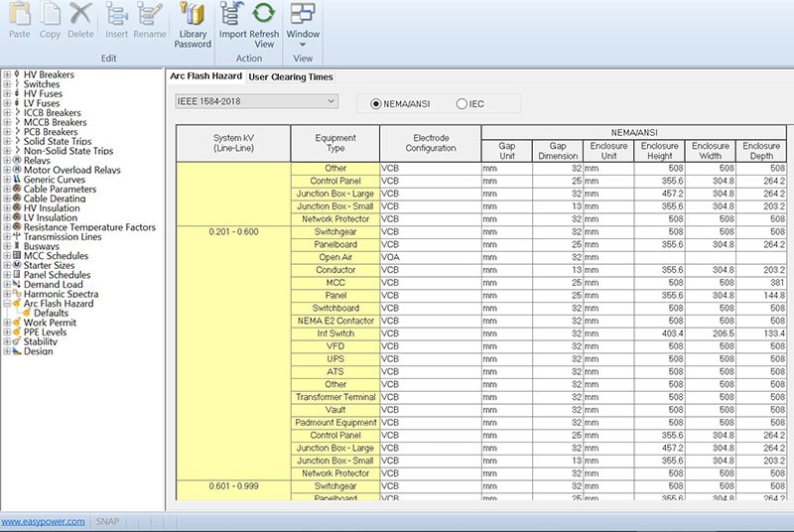Click the NEMA E2 Contactor row cell
Viewport: 794px width, 532px height.
pyautogui.click(x=335, y=321)
